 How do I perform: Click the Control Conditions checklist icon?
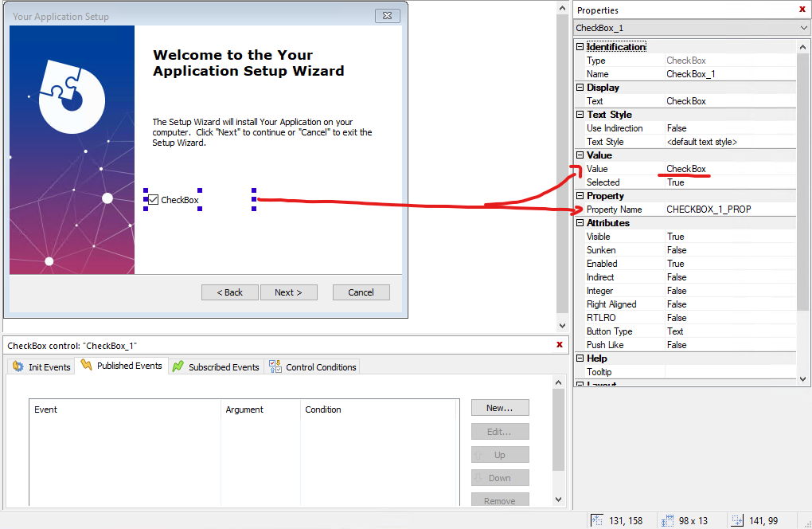(275, 366)
